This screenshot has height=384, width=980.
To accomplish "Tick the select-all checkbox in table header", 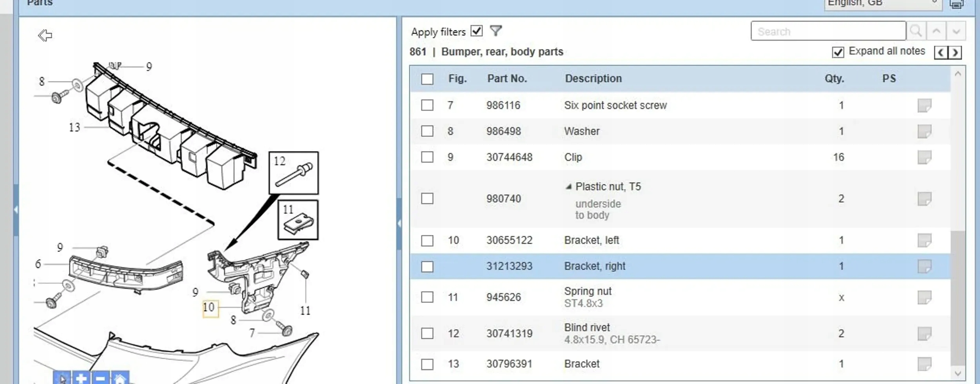I will [x=427, y=79].
